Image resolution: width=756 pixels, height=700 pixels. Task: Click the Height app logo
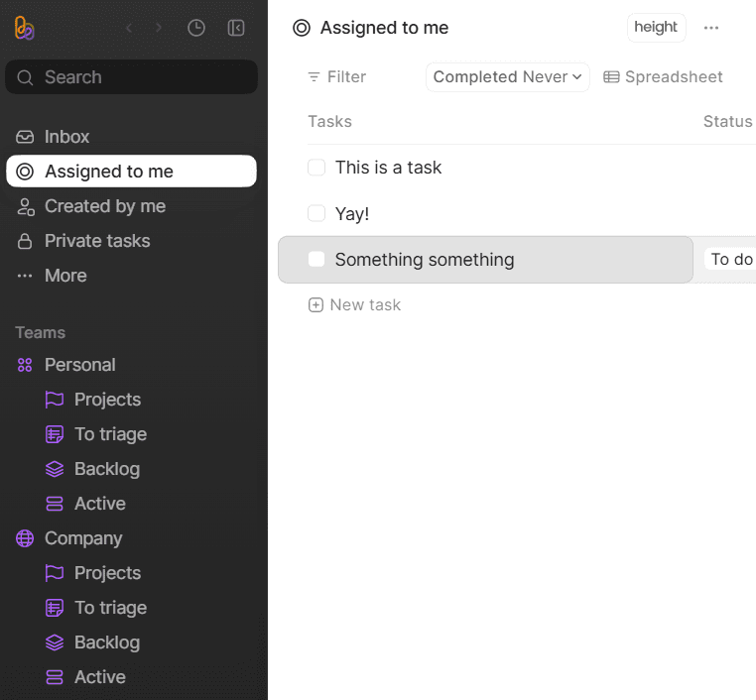[24, 28]
